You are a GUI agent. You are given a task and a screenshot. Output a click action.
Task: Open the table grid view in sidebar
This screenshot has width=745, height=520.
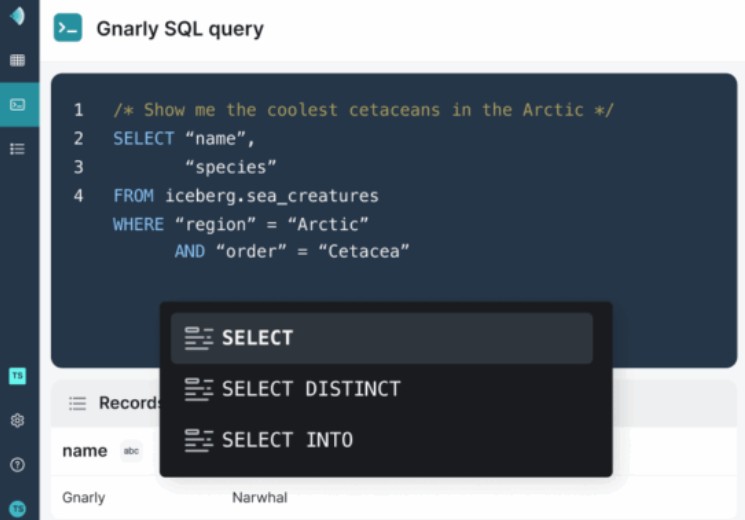point(17,60)
